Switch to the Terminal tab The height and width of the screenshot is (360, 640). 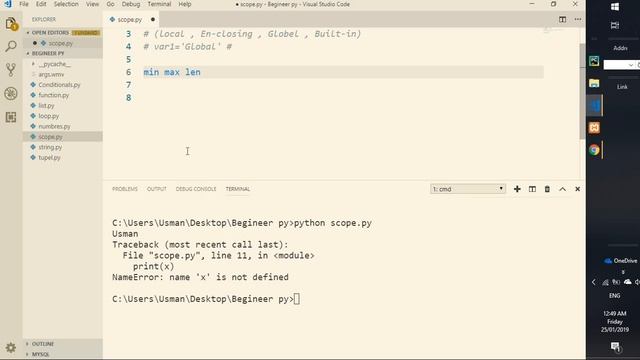238,189
